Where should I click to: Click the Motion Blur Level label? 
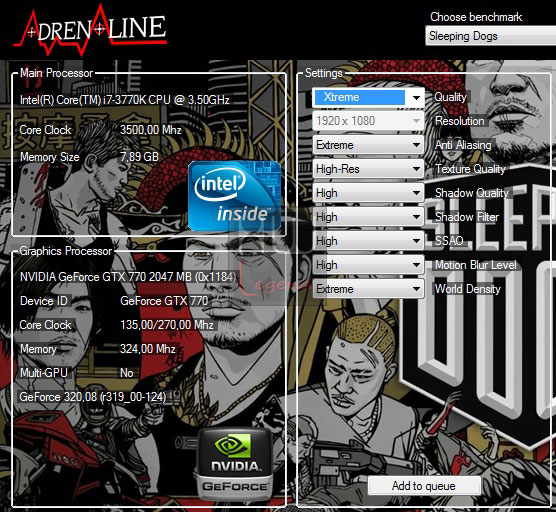coord(476,265)
